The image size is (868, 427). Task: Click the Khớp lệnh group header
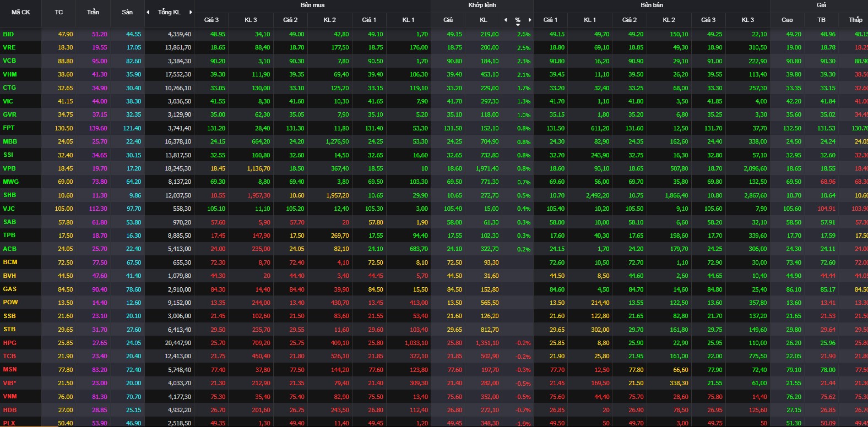click(x=482, y=5)
